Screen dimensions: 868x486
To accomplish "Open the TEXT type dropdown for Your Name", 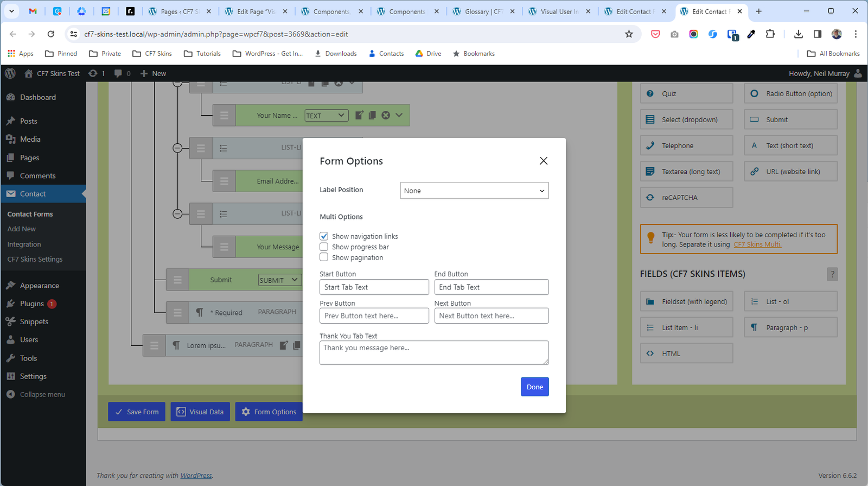I will (326, 115).
